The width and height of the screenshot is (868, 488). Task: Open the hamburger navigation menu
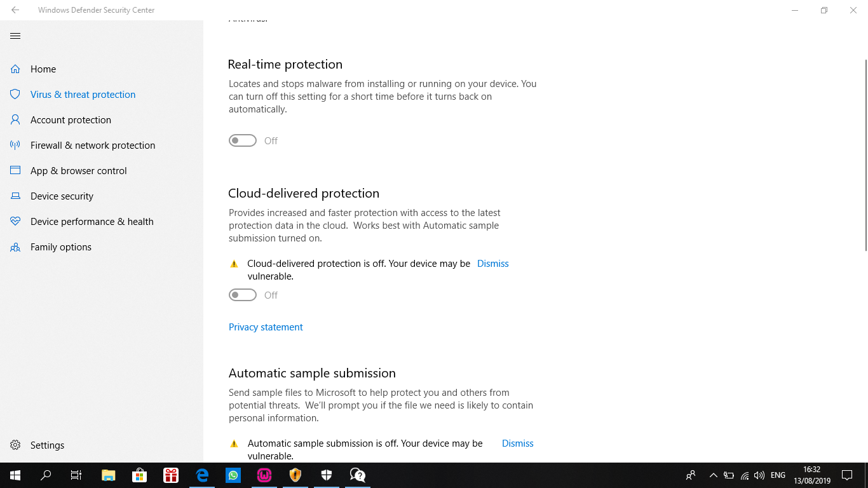click(15, 36)
